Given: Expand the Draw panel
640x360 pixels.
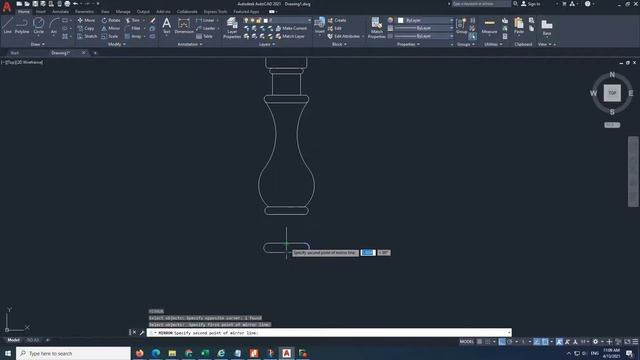Looking at the screenshot, I should coord(38,44).
